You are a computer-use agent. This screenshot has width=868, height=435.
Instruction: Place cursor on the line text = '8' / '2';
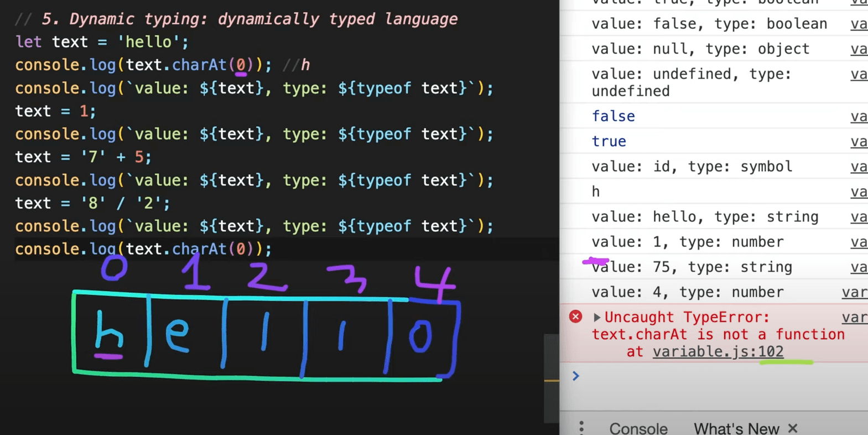pos(92,203)
